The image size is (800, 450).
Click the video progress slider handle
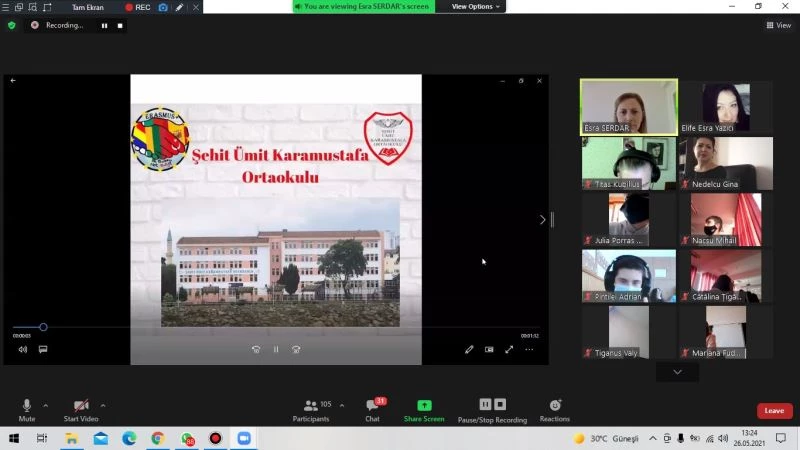pyautogui.click(x=43, y=327)
